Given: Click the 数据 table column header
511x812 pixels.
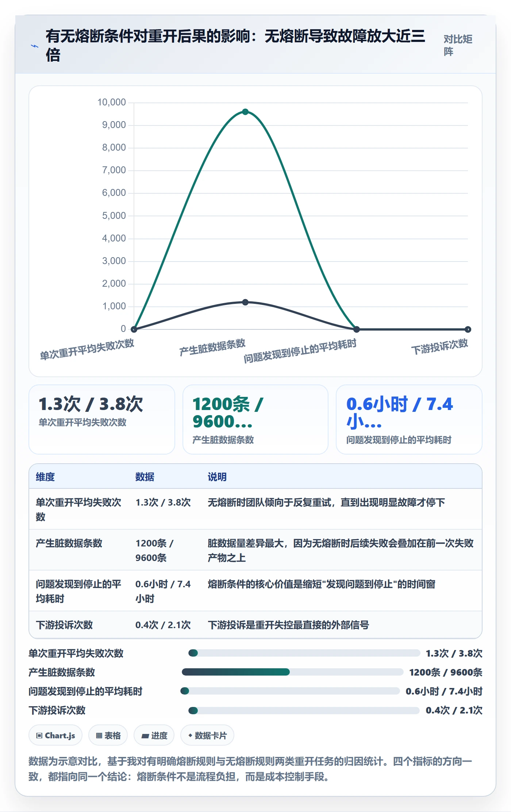Looking at the screenshot, I should [145, 477].
